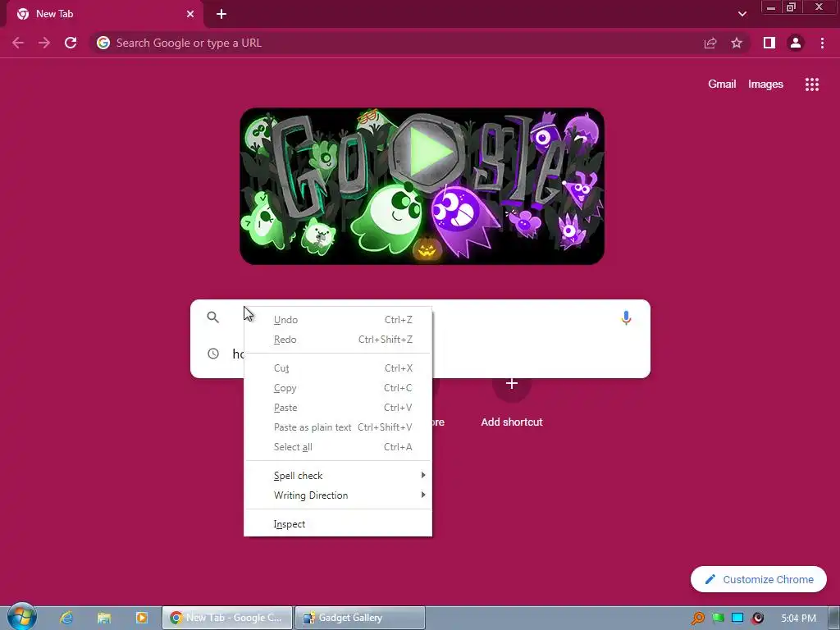
Task: Click the share this page icon
Action: pos(710,43)
